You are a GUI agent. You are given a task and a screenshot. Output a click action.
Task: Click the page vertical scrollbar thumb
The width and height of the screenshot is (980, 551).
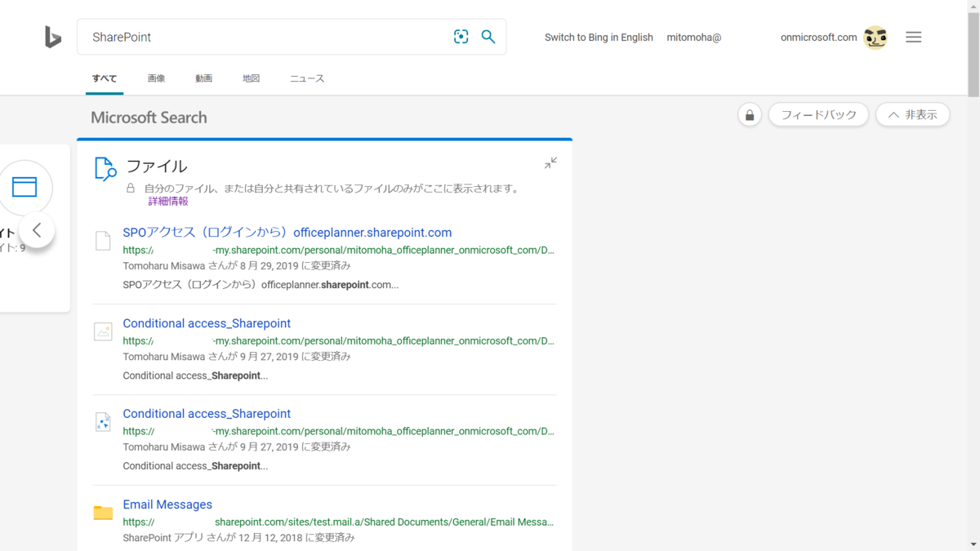(973, 53)
